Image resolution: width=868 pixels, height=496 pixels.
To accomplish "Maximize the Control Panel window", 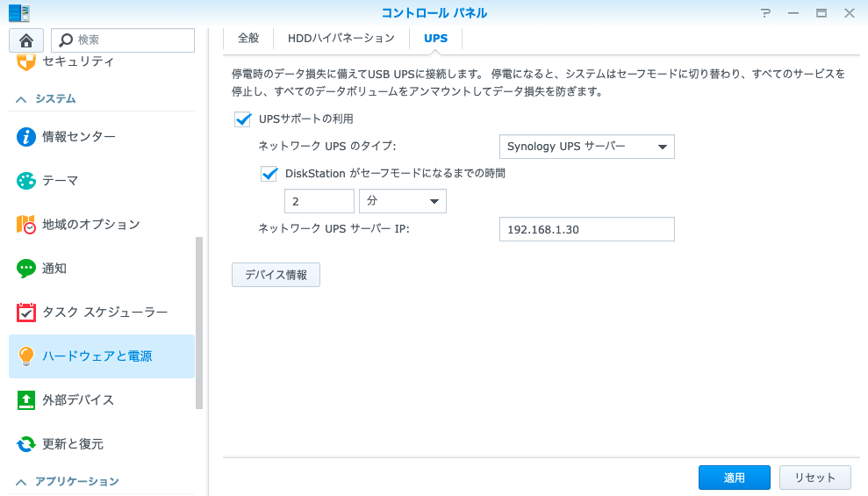I will pyautogui.click(x=821, y=13).
